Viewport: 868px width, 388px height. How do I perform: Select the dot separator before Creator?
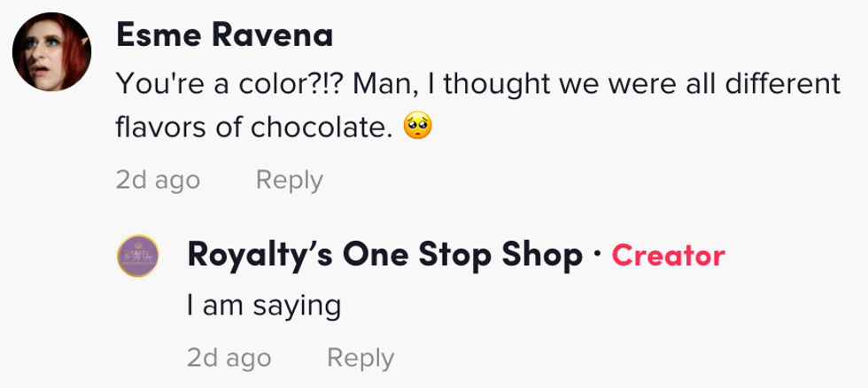[598, 256]
